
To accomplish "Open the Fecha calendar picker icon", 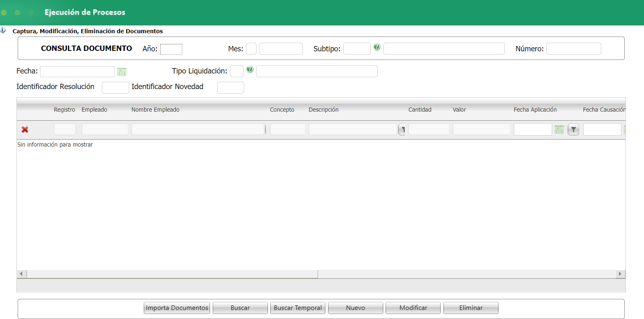I will click(x=122, y=72).
